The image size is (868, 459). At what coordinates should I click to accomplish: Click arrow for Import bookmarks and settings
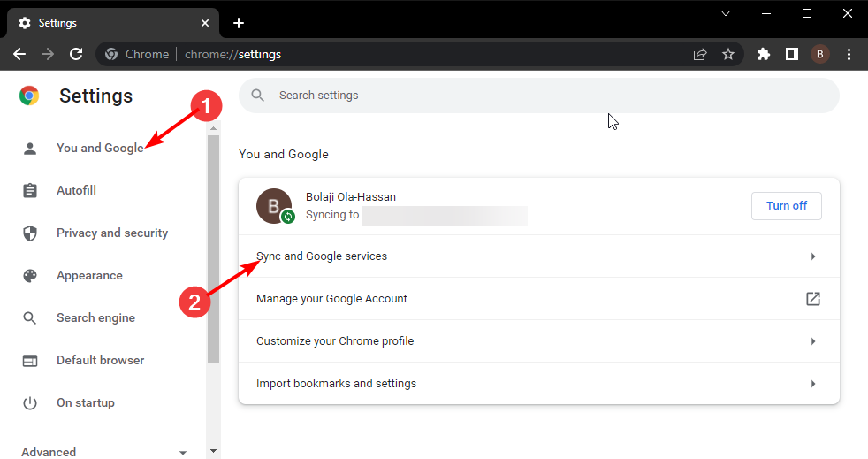[812, 384]
